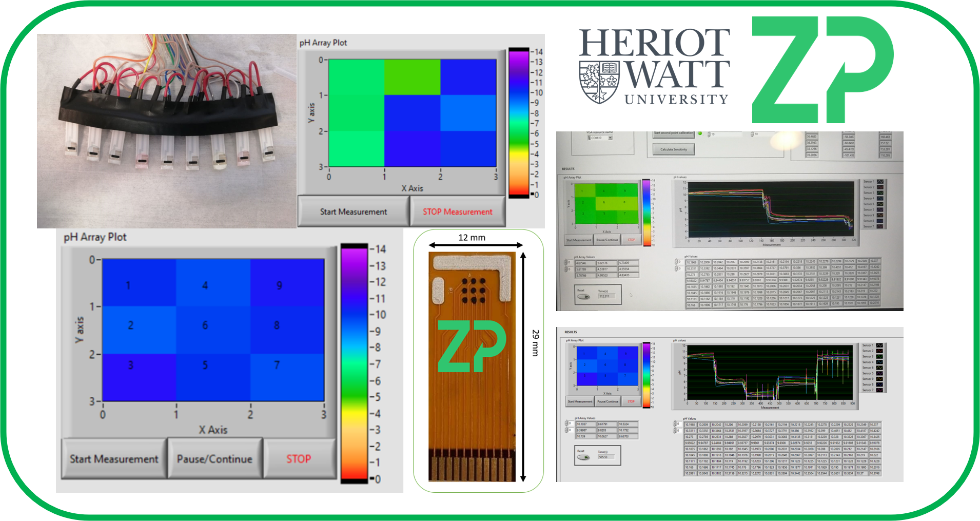Click the green calibration status LED
This screenshot has width=980, height=521.
700,134
